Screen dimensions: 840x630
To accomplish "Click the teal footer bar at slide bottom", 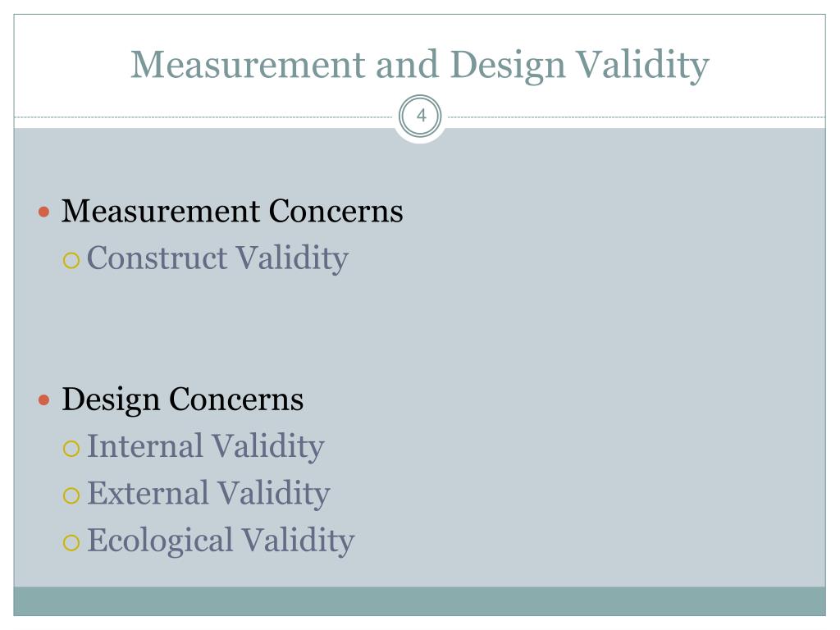I will click(419, 601).
